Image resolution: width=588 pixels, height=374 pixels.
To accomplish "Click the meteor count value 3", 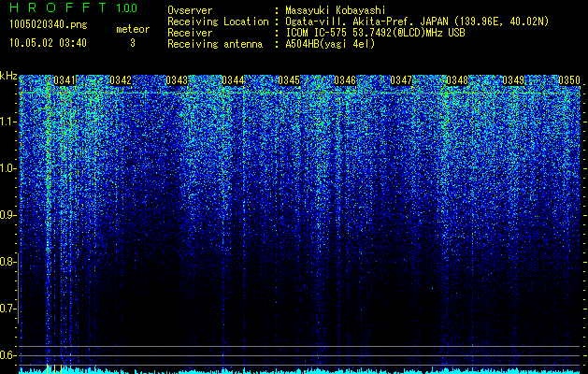I will coord(133,43).
